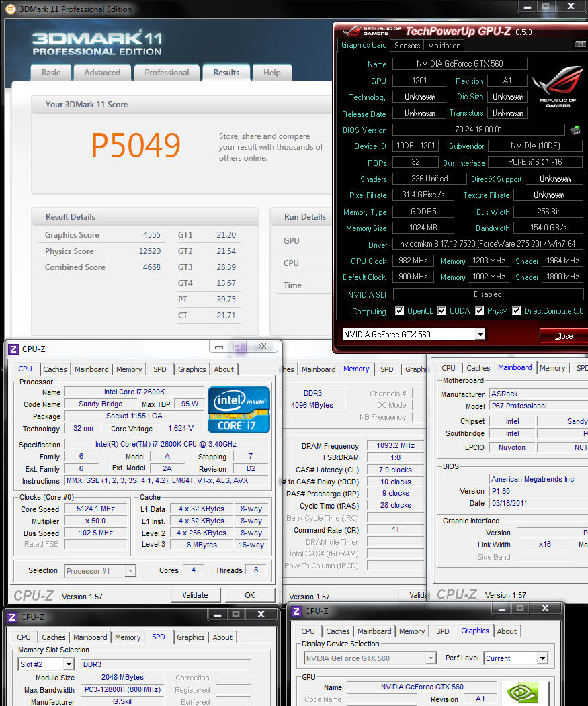Open About tab in the CPU-Z Graphics window
Screen dimensions: 588x706
507,631
